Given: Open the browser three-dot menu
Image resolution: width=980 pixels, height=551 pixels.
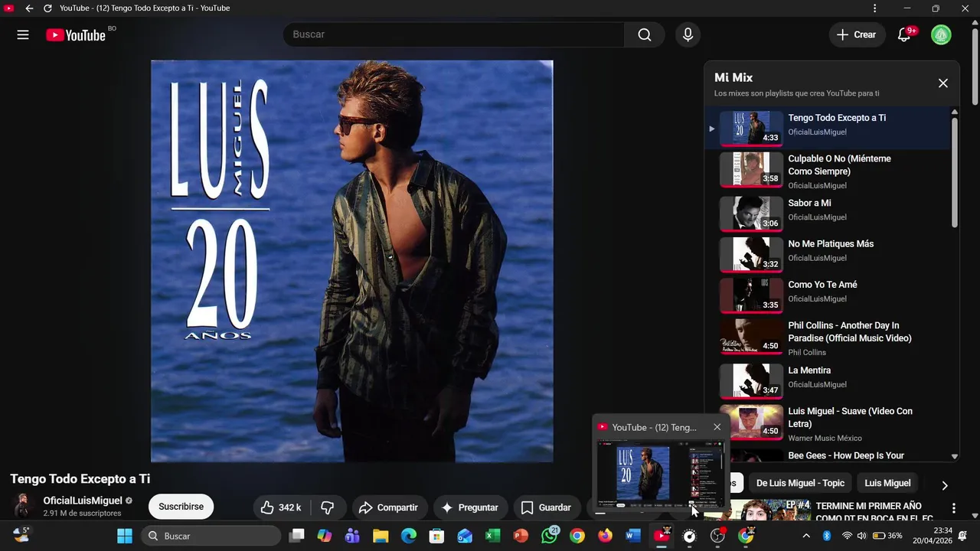Looking at the screenshot, I should point(874,8).
